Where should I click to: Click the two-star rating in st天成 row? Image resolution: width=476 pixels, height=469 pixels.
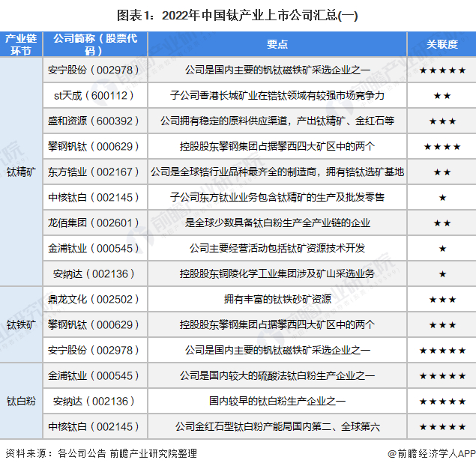pos(442,96)
